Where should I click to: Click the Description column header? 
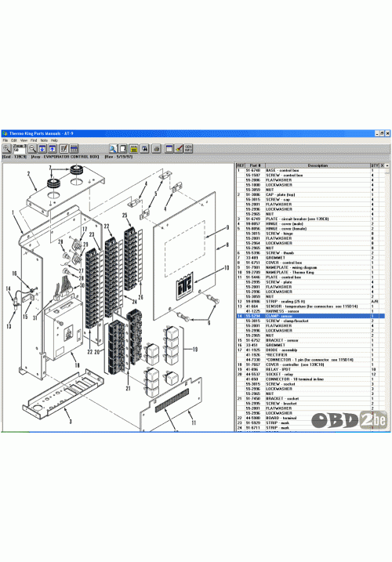(x=318, y=165)
